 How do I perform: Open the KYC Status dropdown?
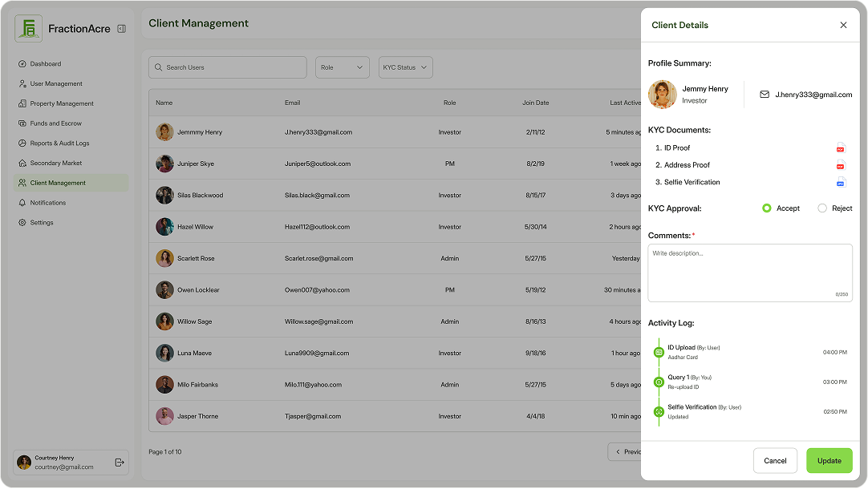coord(405,67)
